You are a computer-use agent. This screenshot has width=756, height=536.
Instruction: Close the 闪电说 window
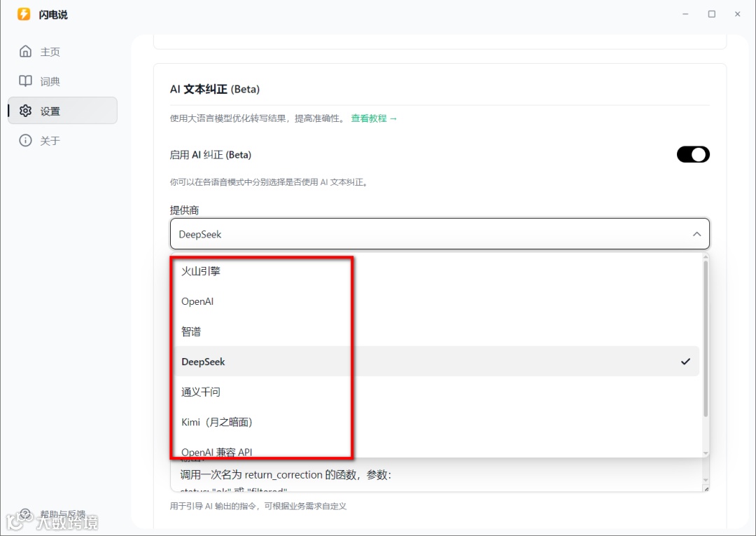point(737,14)
